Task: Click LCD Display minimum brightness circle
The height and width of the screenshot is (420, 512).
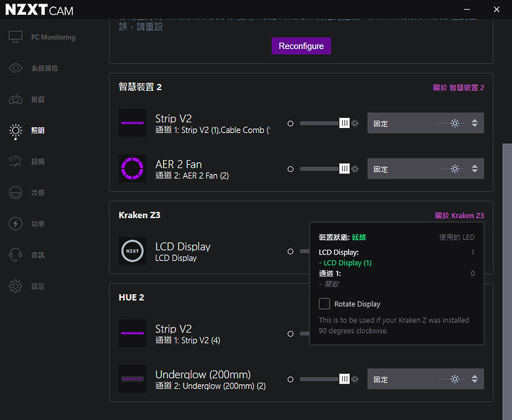Action: tap(290, 252)
